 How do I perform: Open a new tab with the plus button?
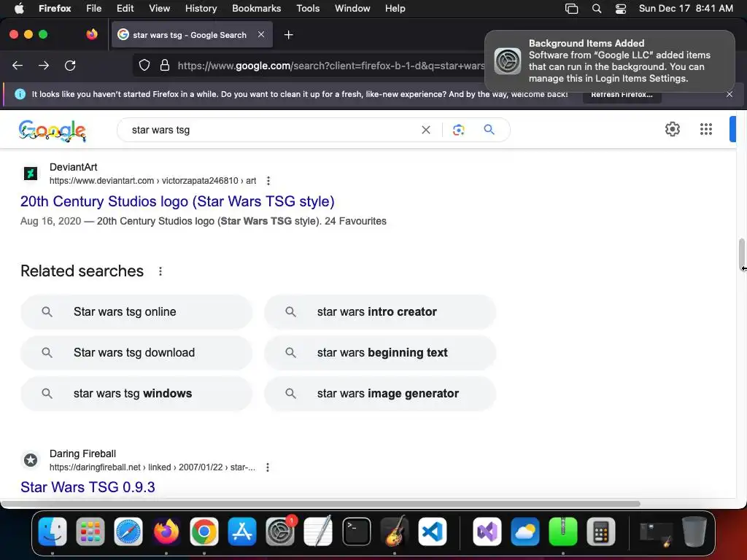(288, 35)
